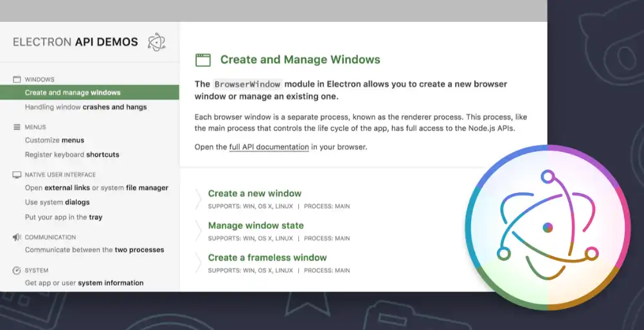Click the Windows section window icon

[x=17, y=79]
